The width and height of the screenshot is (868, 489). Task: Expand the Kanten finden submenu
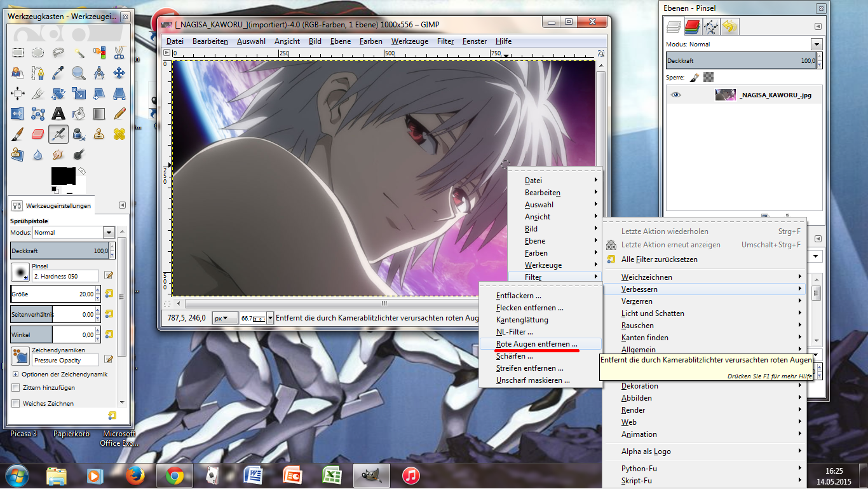tap(703, 338)
